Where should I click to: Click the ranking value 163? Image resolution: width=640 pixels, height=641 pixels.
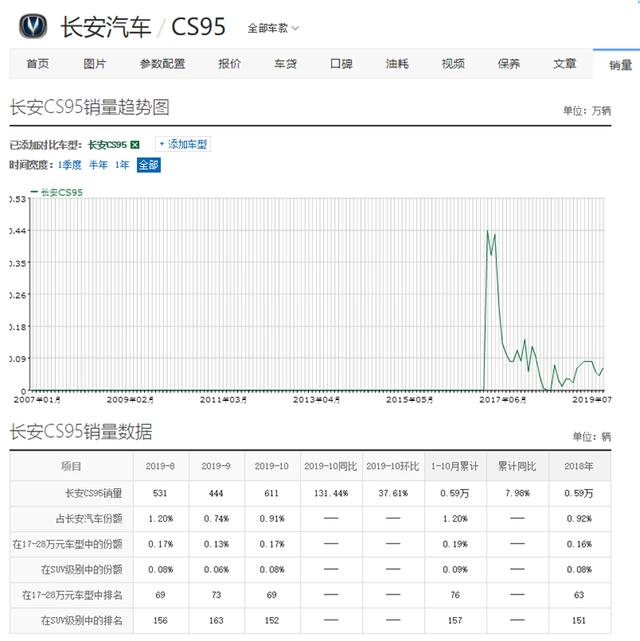(x=216, y=621)
